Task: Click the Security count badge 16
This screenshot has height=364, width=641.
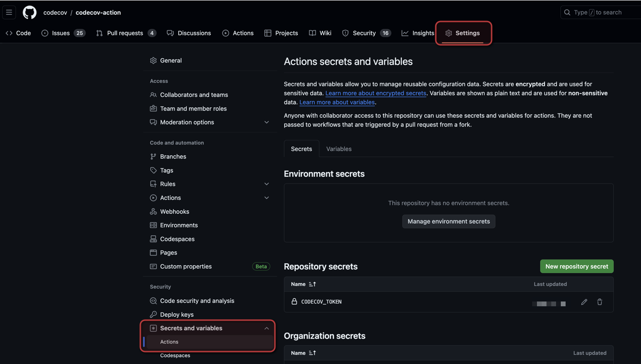Action: 385,33
